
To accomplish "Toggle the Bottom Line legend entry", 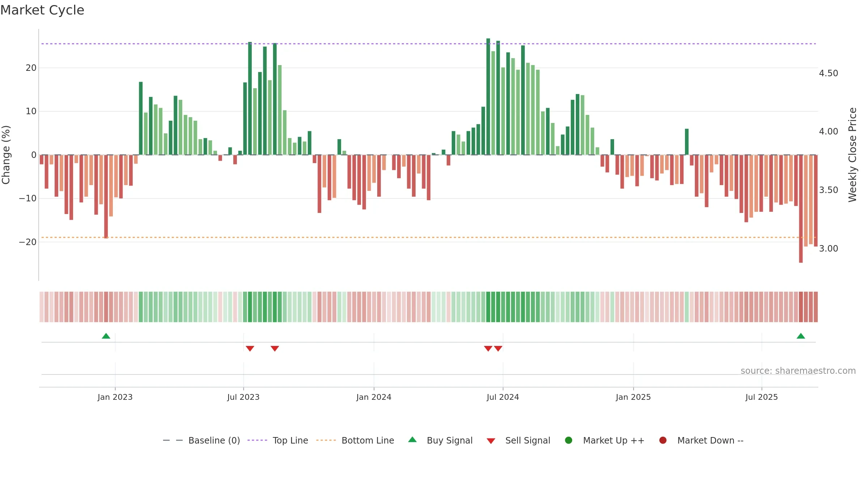I will coord(355,440).
